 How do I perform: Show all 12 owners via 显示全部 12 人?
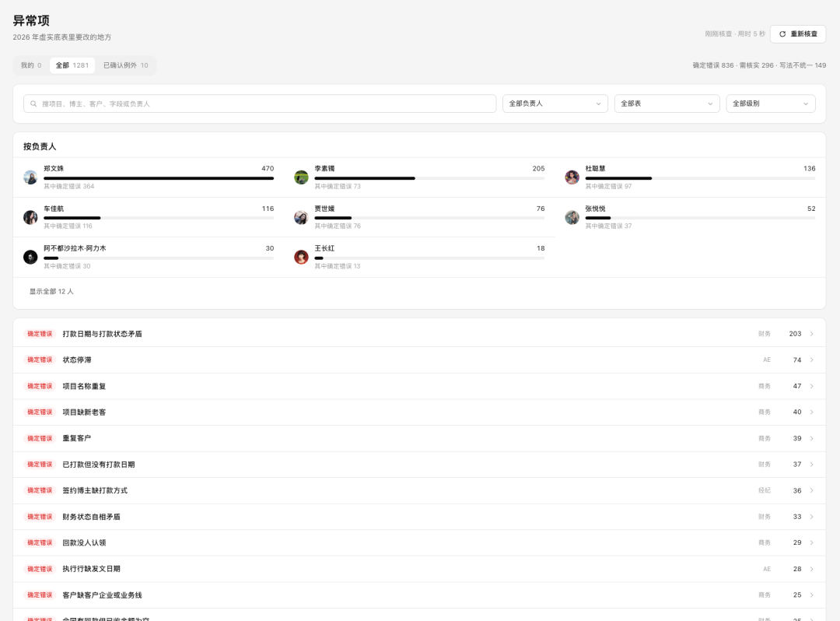pos(51,292)
